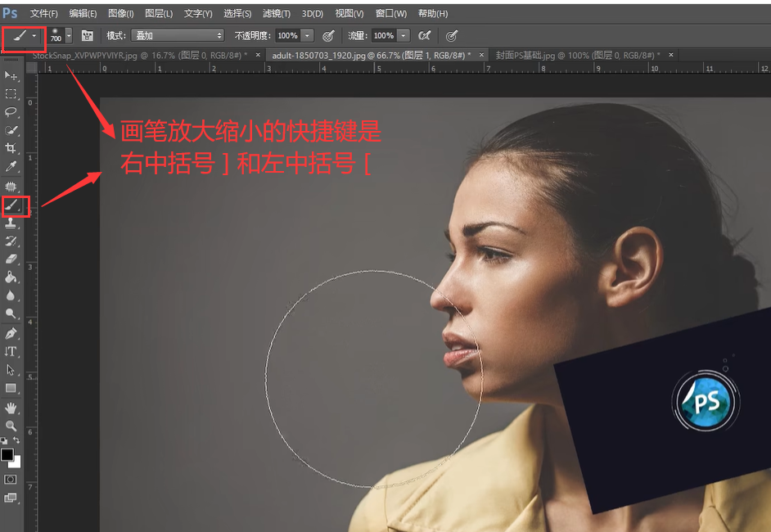Choose the Eyedropper tool
771x532 pixels.
coord(11,167)
